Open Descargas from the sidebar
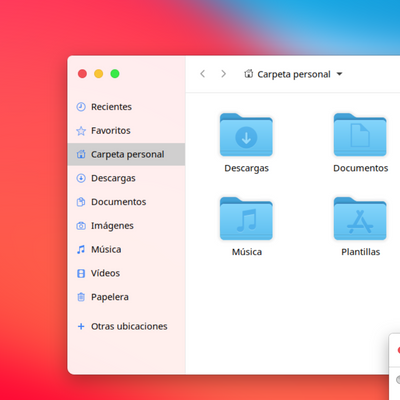Image resolution: width=400 pixels, height=400 pixels. click(126, 178)
